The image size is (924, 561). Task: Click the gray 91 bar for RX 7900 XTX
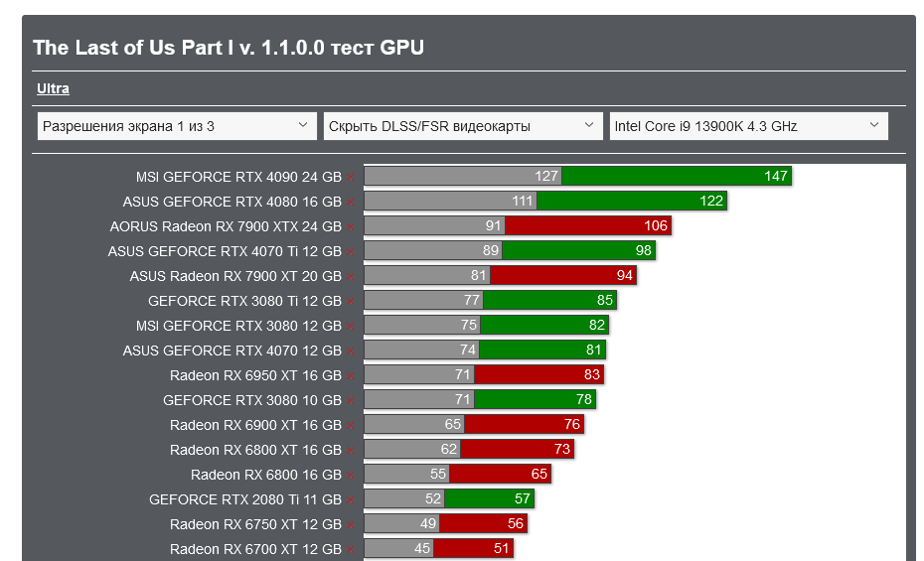click(x=435, y=225)
